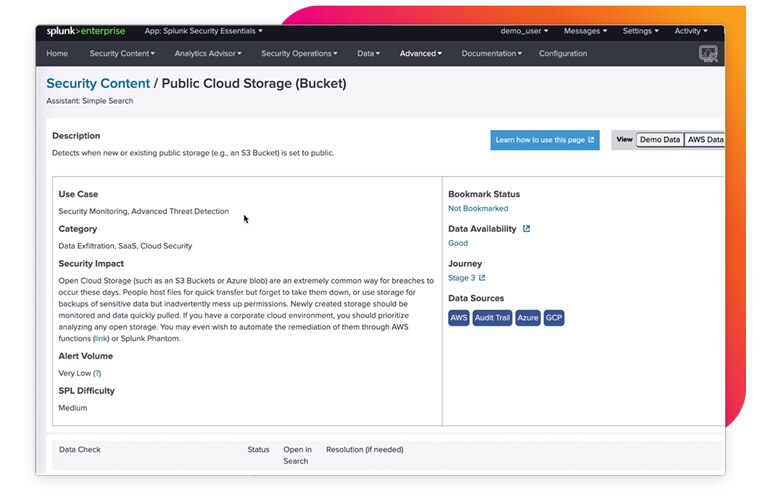Open the Configuration page
The image size is (760, 500).
pos(563,54)
